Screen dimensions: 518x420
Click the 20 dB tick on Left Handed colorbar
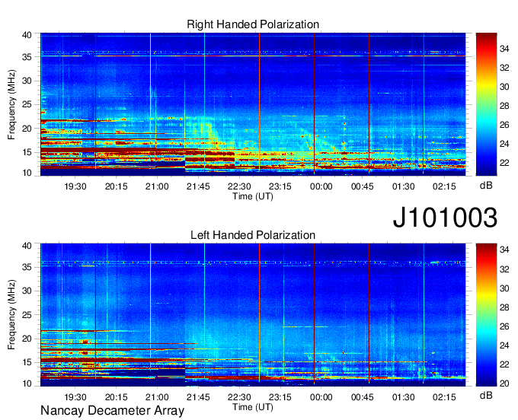[x=504, y=383]
